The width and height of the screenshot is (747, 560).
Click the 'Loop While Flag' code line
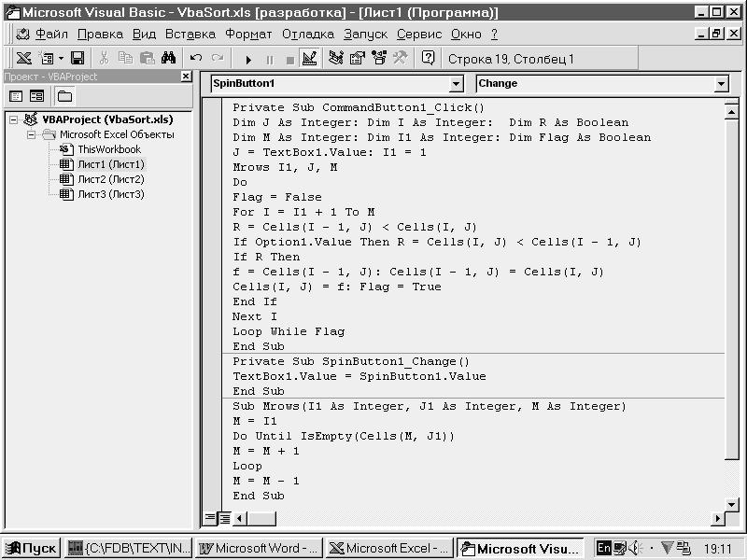[x=289, y=331]
